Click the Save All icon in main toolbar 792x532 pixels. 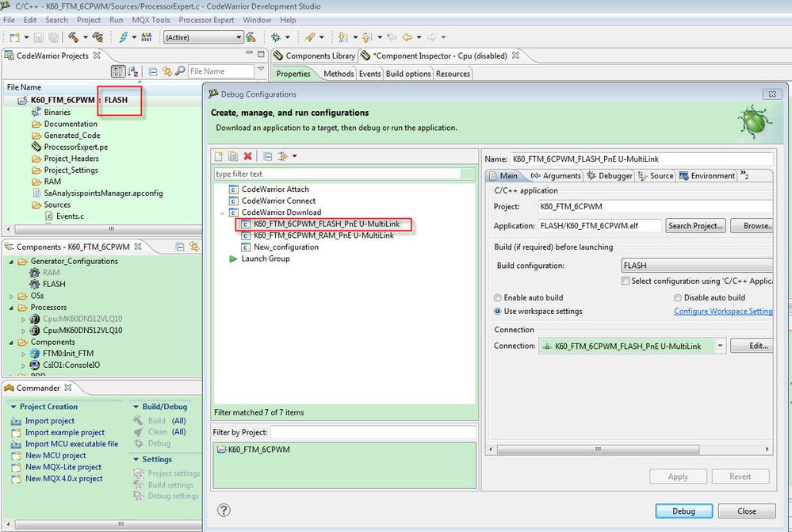(x=53, y=37)
